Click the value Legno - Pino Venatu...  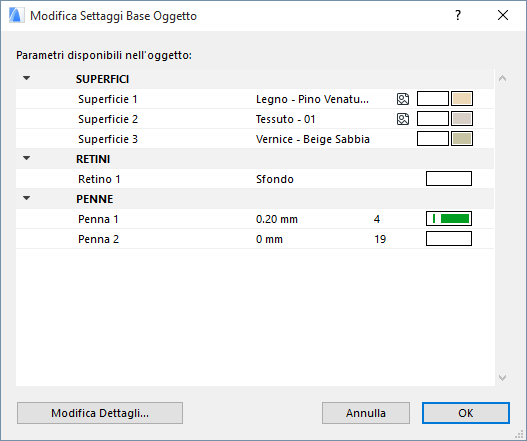click(312, 99)
